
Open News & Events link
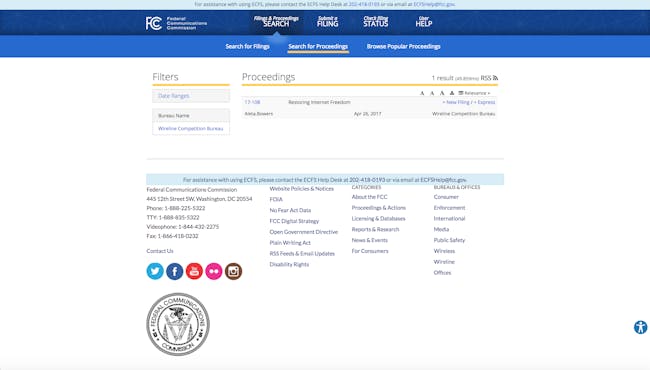pyautogui.click(x=369, y=240)
